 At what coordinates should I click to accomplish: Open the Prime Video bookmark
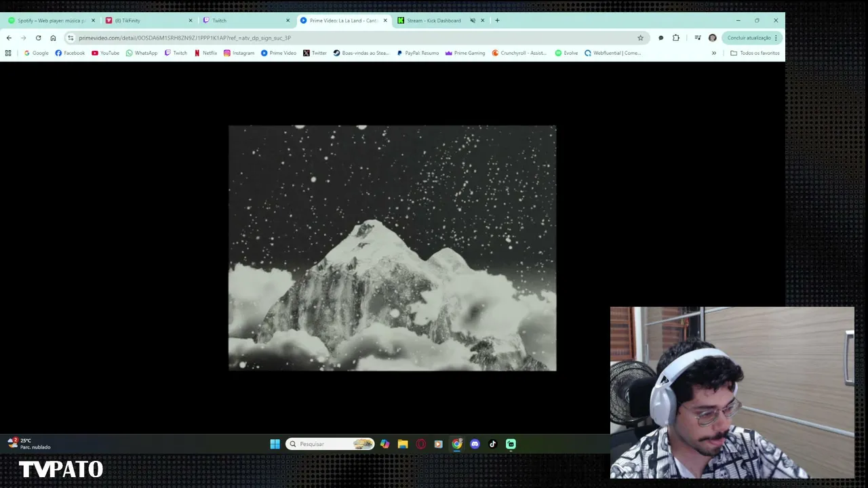[x=279, y=53]
